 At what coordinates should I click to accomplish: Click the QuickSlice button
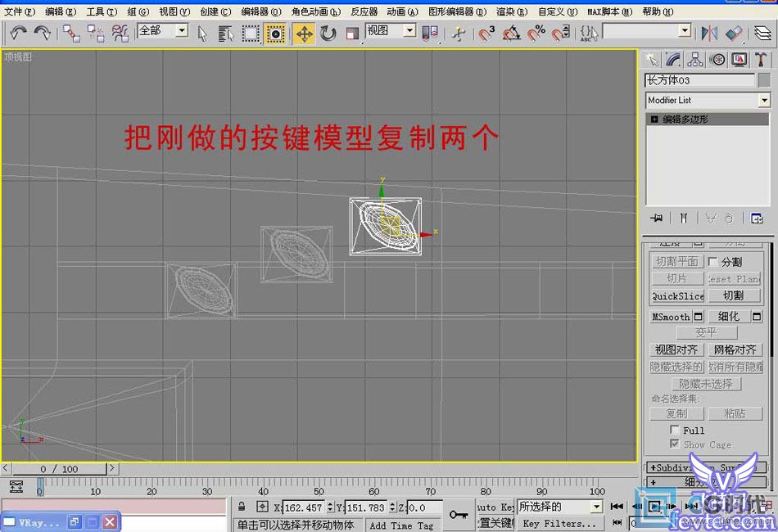677,296
